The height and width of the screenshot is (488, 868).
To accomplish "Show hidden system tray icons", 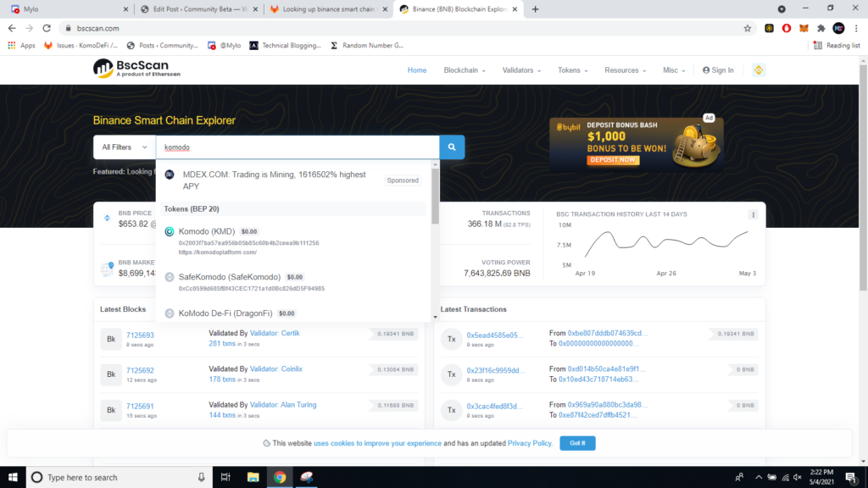I will click(x=759, y=477).
